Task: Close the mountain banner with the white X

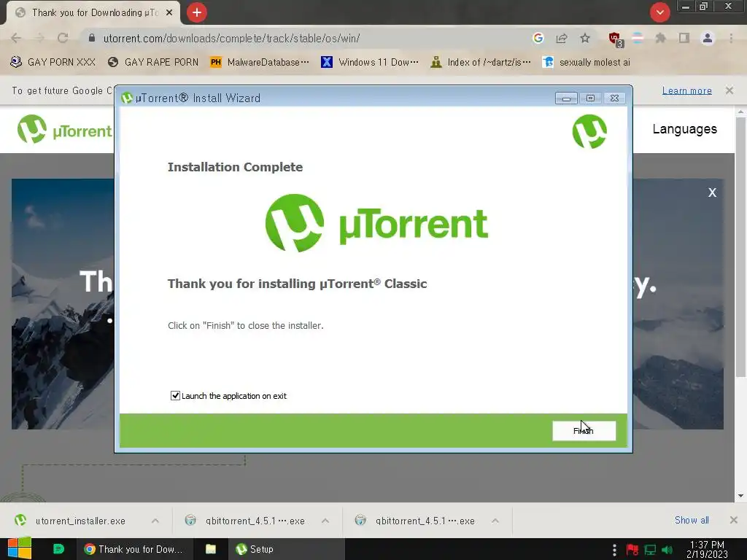Action: tap(712, 192)
